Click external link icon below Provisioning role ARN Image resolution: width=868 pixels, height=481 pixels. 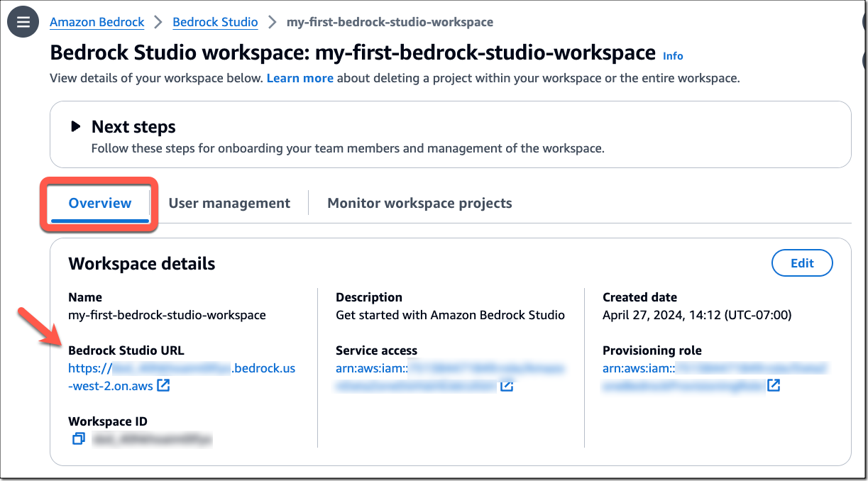click(x=774, y=386)
